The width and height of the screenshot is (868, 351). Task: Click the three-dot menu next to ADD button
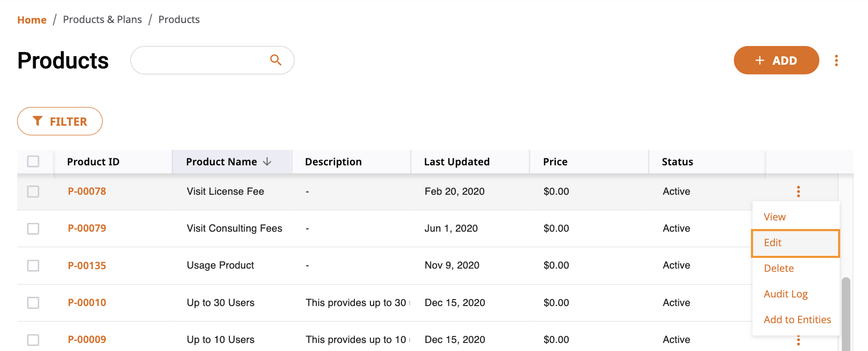click(836, 60)
